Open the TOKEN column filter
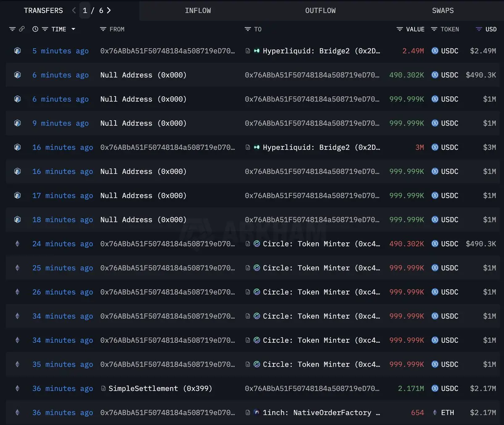504x425 pixels. pos(434,29)
